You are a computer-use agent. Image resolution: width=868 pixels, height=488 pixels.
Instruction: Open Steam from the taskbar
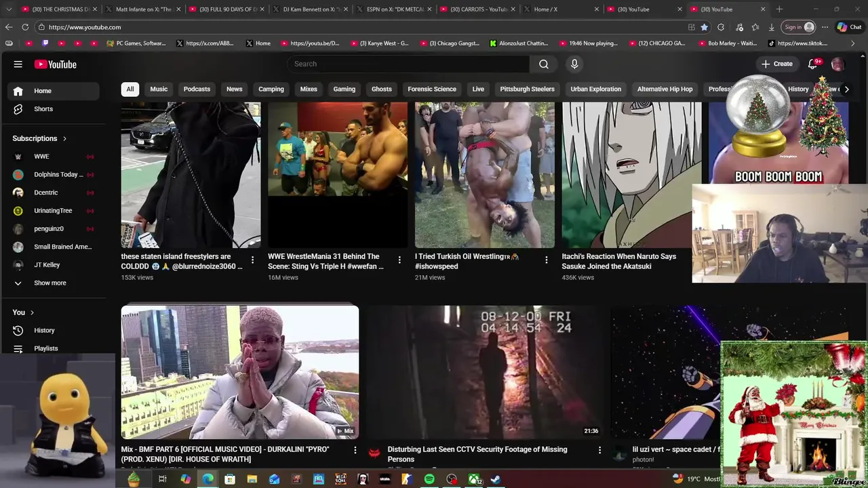496,479
